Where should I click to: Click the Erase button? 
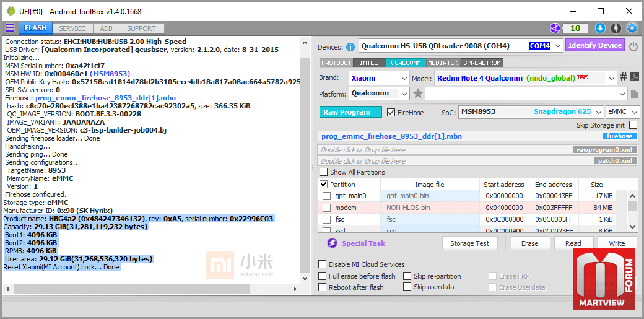coord(530,243)
